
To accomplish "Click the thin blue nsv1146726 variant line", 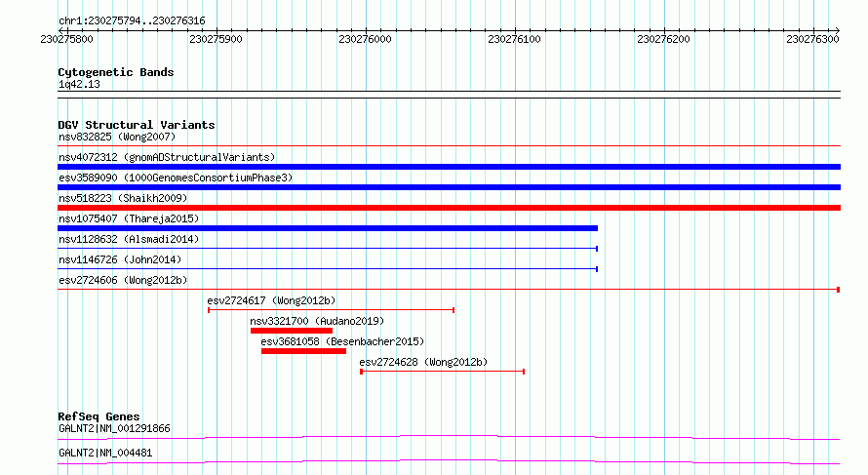I will click(328, 269).
